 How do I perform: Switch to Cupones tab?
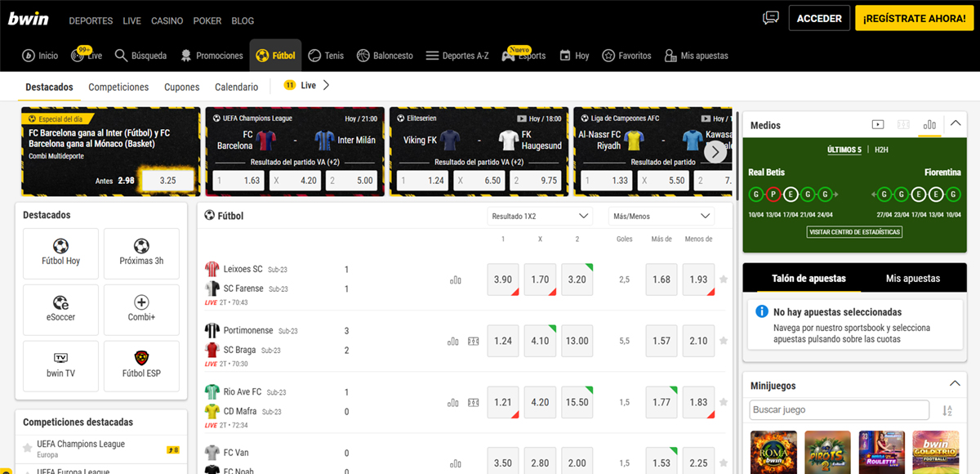[x=182, y=87]
